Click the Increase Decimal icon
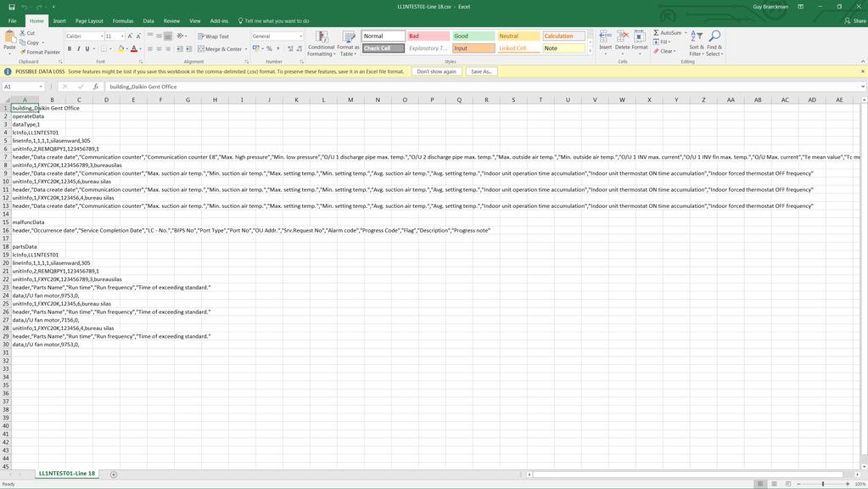This screenshot has height=489, width=868. 289,48
